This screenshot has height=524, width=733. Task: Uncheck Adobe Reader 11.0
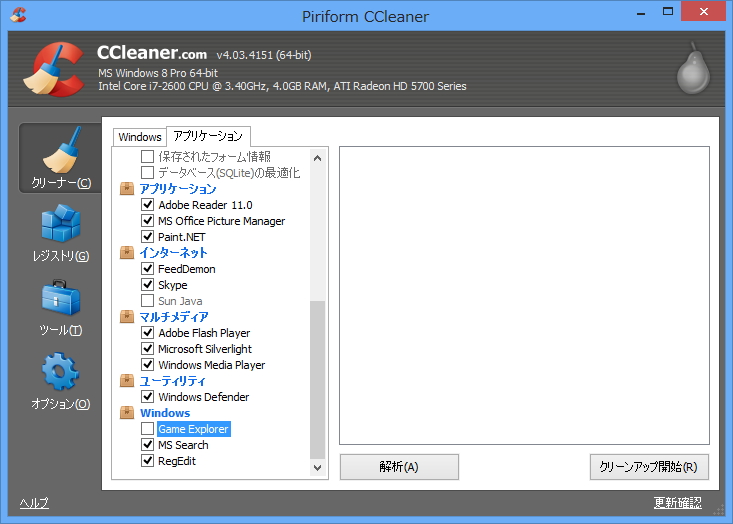(147, 205)
